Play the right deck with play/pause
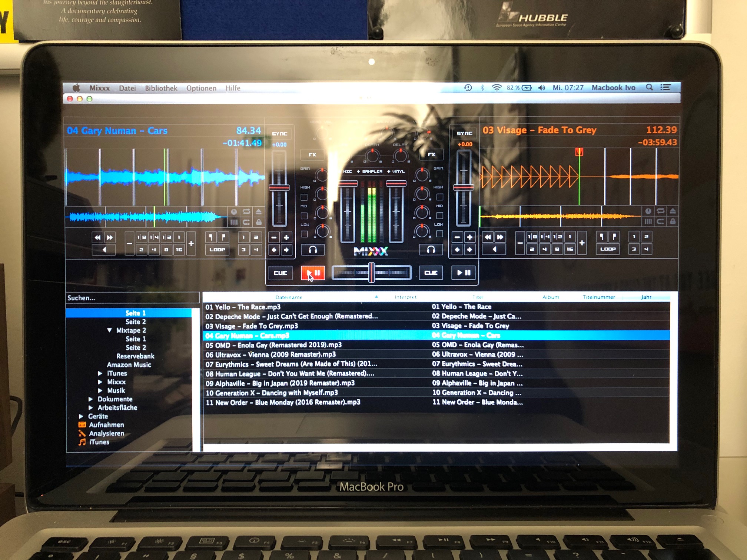 464,273
